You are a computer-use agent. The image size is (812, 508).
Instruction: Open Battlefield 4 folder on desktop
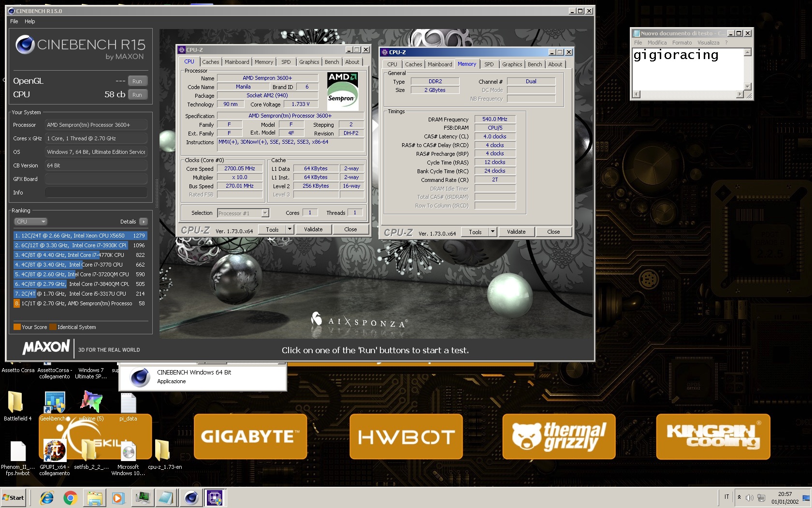pyautogui.click(x=15, y=402)
